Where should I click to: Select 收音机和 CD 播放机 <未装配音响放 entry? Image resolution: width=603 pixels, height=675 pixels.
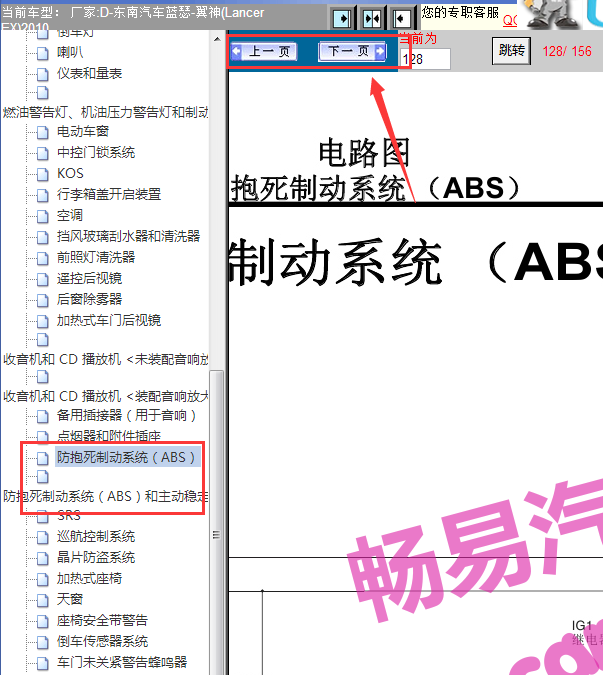(x=105, y=359)
